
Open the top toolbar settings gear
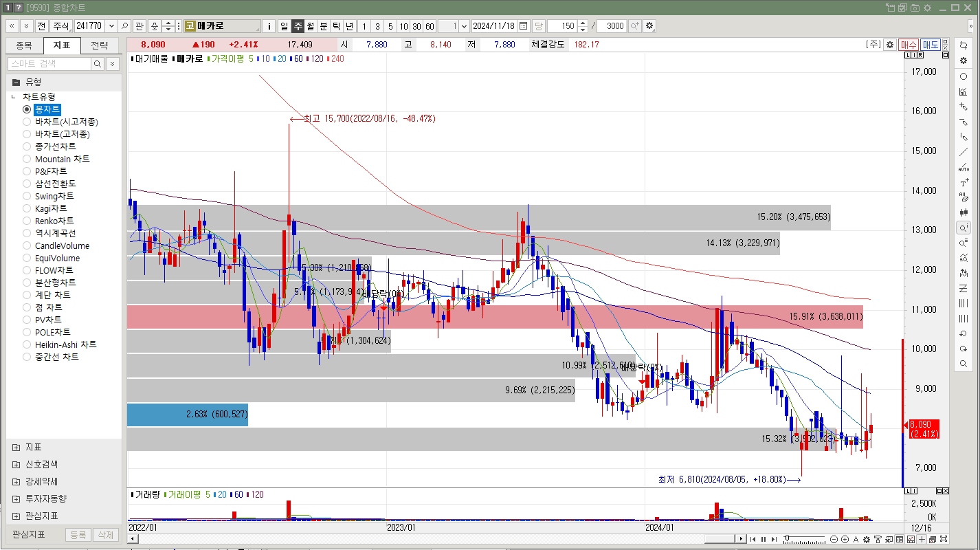click(649, 26)
